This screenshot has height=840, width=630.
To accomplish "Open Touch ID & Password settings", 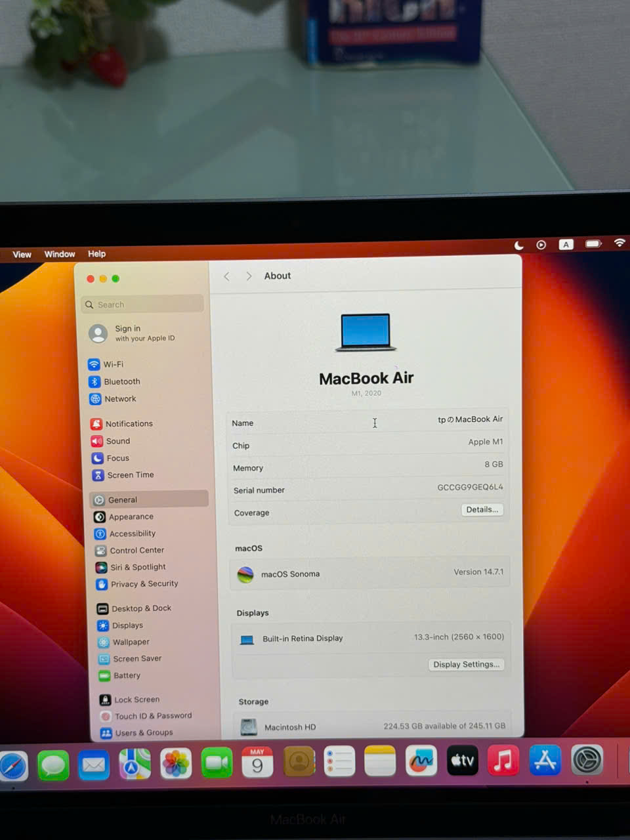I will (146, 716).
